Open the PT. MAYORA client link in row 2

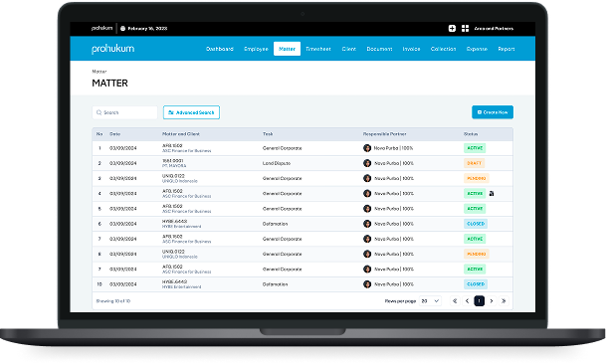174,166
